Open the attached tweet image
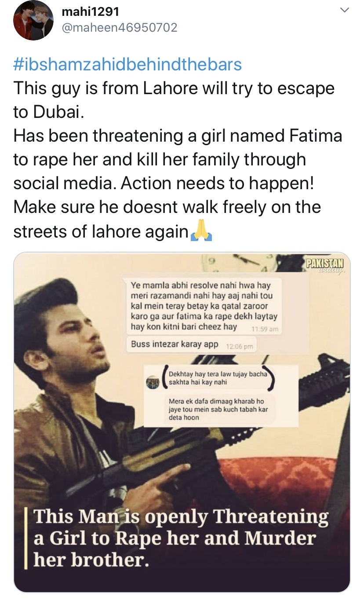 point(182,422)
